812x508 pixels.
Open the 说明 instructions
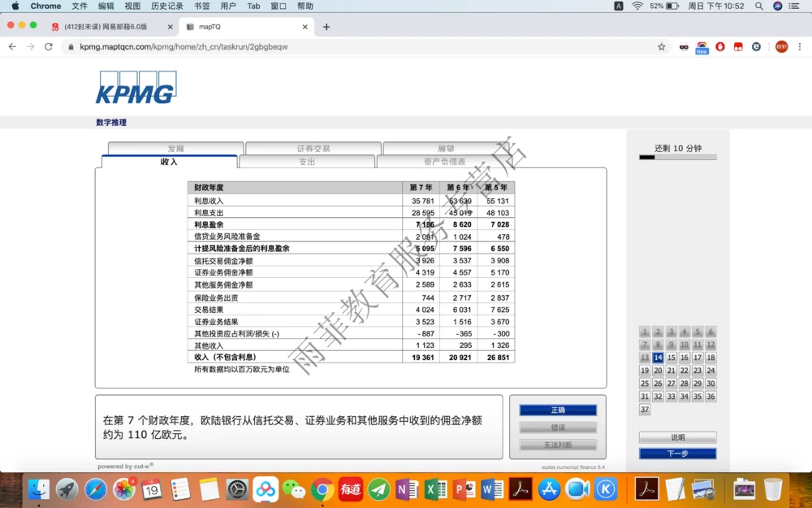[677, 436]
